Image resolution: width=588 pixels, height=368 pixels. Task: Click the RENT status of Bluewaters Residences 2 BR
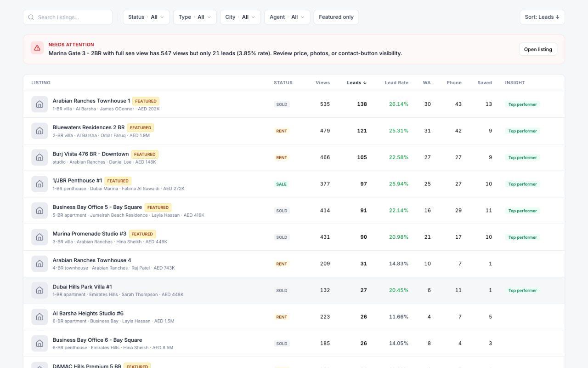[282, 131]
